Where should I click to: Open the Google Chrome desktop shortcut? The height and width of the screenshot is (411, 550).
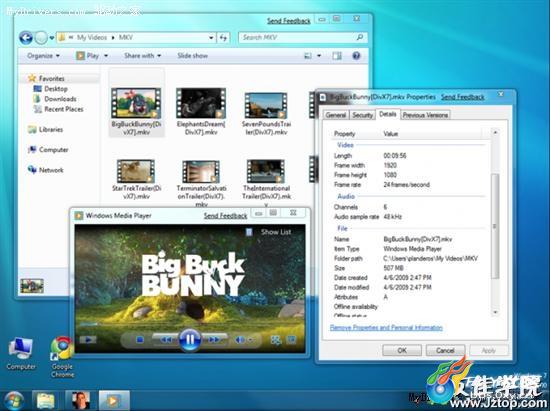pyautogui.click(x=62, y=357)
